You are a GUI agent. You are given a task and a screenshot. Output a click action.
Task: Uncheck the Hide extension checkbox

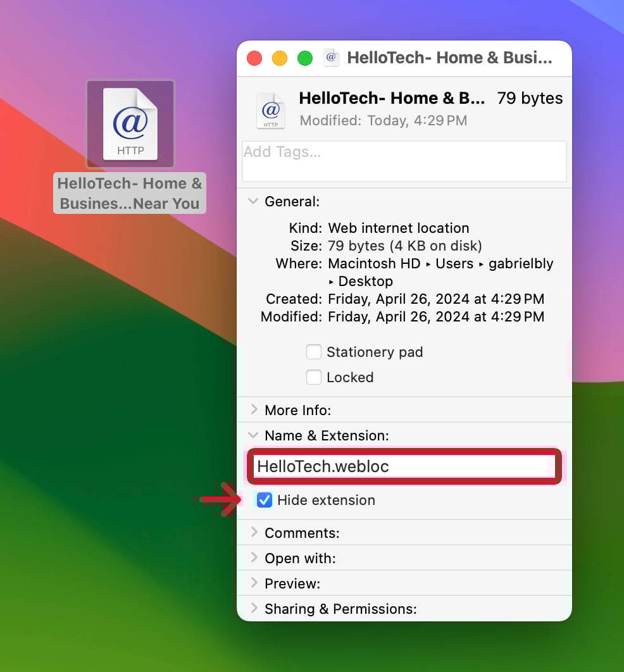point(265,500)
